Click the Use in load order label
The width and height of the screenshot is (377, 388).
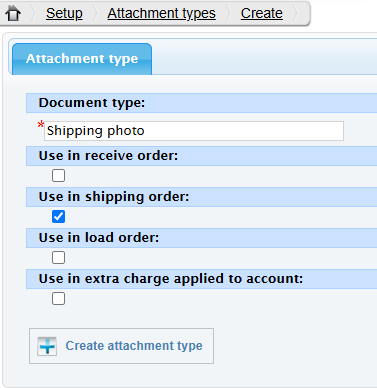click(x=99, y=238)
